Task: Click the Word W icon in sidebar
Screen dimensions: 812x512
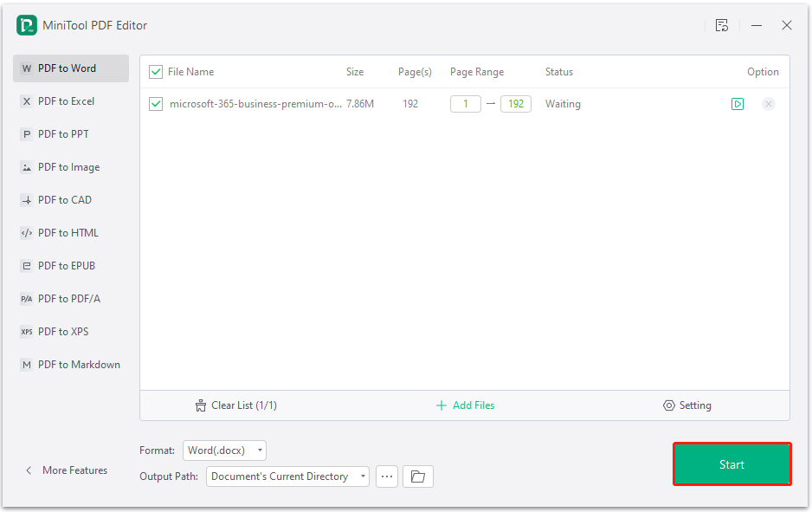Action: (x=27, y=68)
